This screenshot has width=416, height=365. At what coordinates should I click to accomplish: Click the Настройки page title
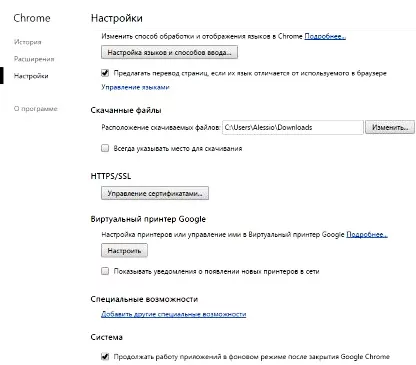pyautogui.click(x=117, y=18)
